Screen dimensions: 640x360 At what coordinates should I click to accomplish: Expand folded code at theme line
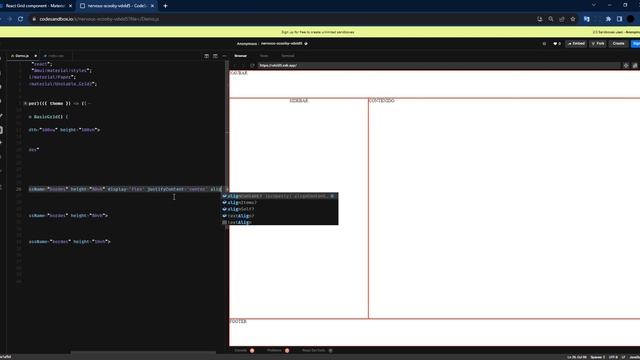(25, 104)
